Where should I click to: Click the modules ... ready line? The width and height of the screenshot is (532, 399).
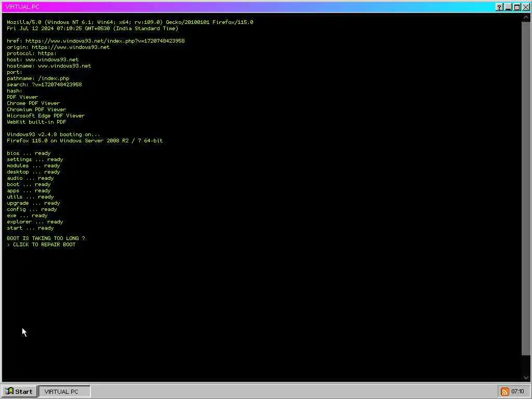pyautogui.click(x=33, y=166)
